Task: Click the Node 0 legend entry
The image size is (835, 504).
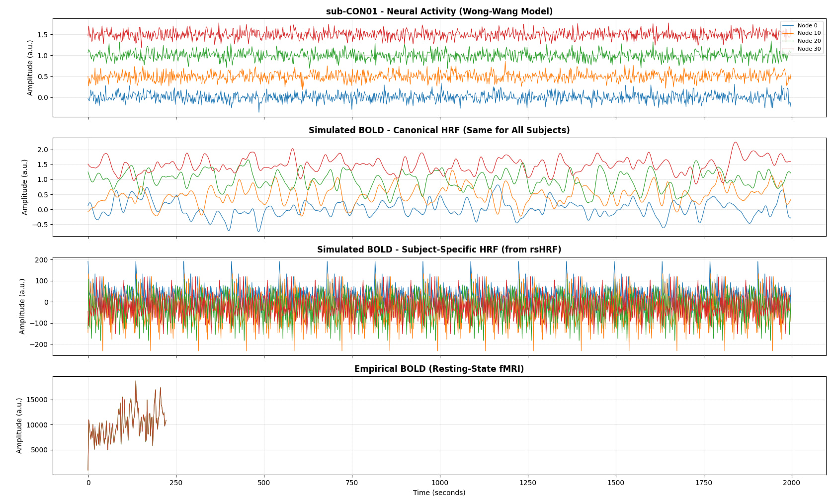Action: click(807, 25)
